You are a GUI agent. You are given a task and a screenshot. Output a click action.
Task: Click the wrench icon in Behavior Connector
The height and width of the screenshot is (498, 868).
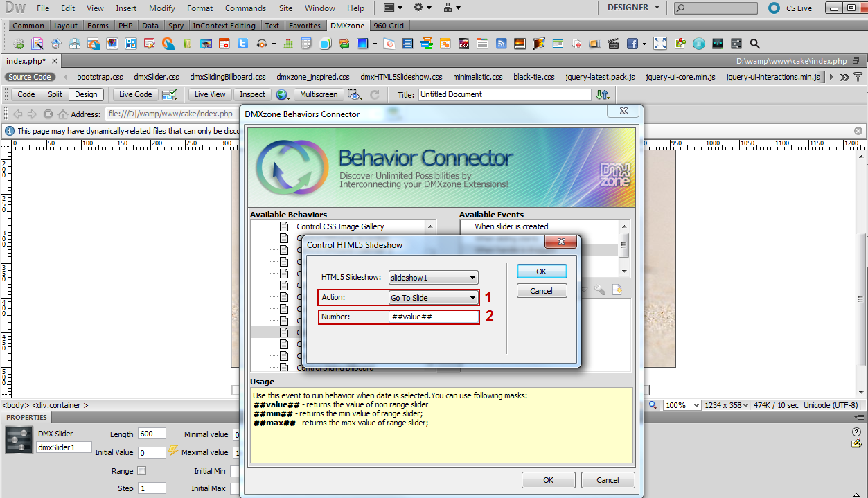[x=600, y=290]
